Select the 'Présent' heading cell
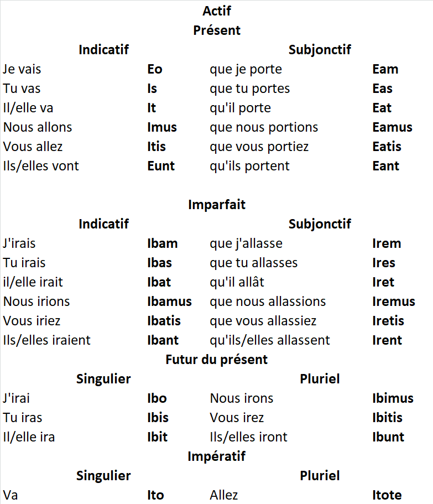The image size is (433, 504). [217, 30]
